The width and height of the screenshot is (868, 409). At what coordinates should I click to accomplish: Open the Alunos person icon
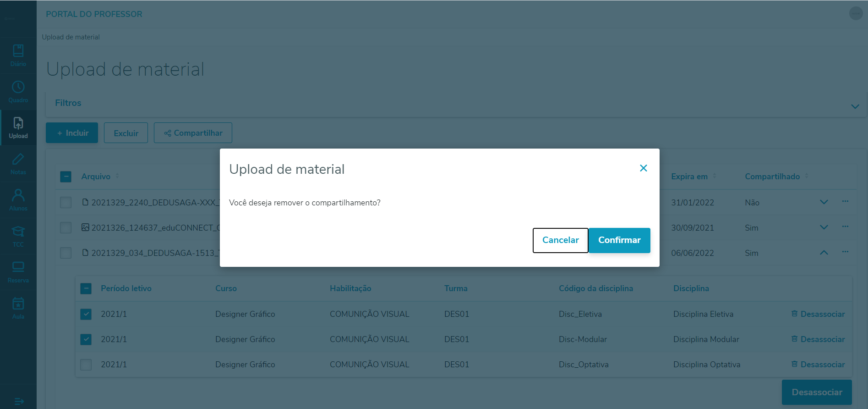[18, 199]
